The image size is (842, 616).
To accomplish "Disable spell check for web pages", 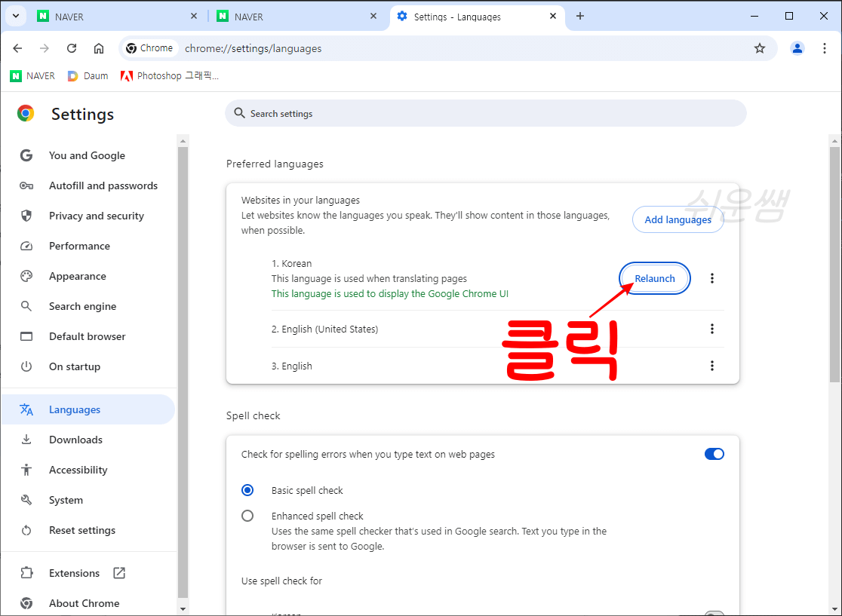I will [714, 454].
